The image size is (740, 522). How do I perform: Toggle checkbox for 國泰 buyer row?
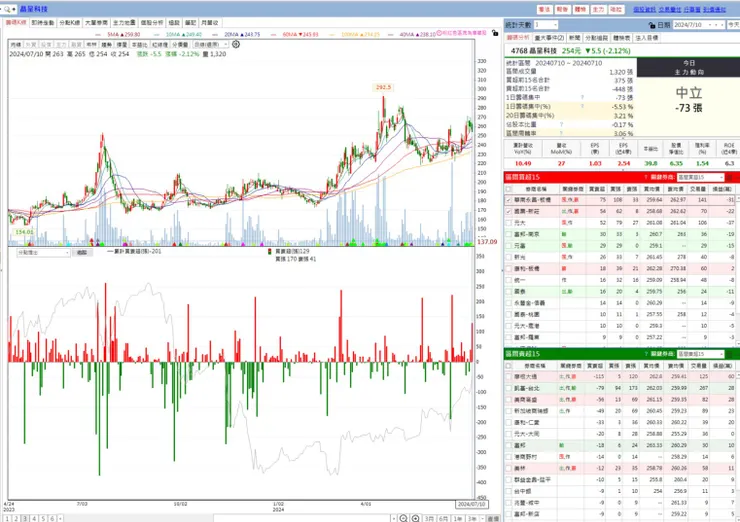[509, 291]
